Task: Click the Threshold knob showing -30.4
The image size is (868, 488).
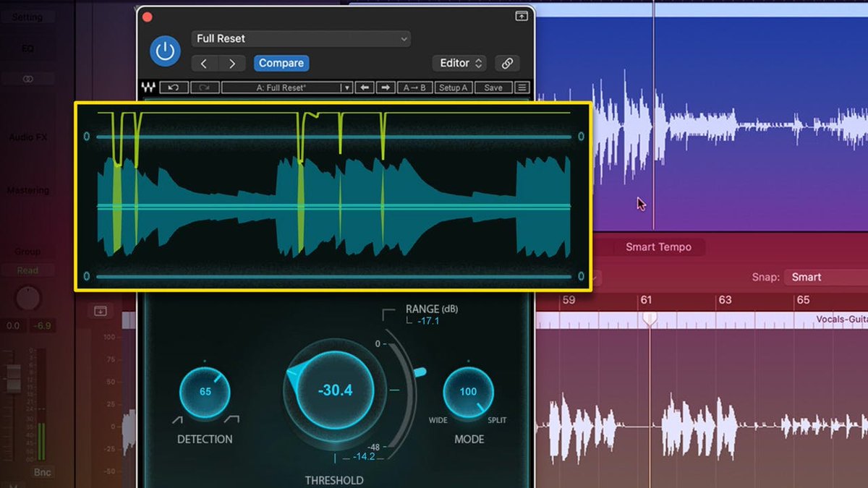Action: point(335,390)
